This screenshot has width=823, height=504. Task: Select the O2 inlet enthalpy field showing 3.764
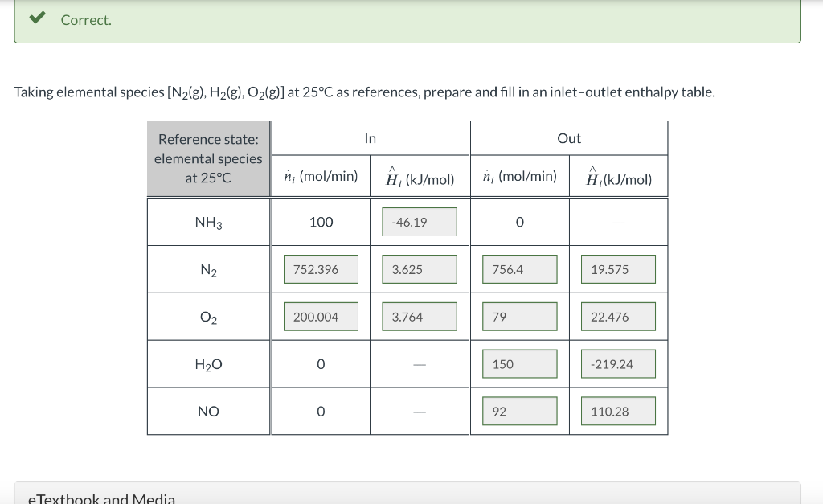coord(419,317)
